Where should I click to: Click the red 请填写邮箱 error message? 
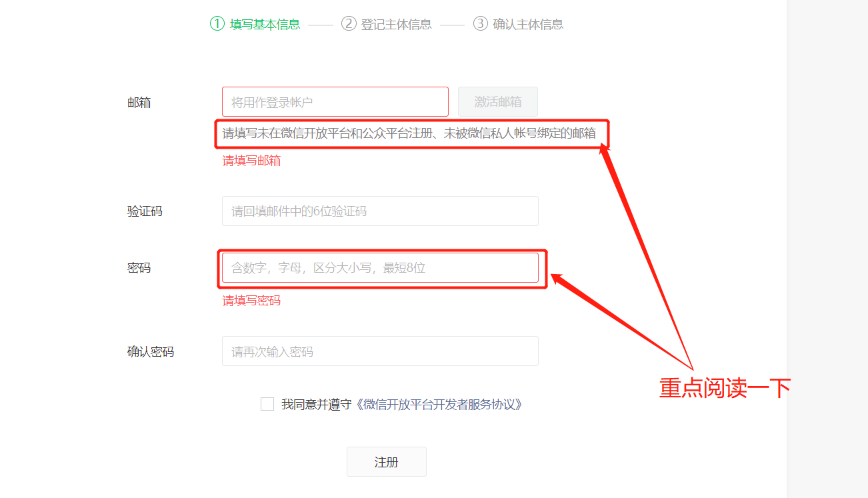click(x=251, y=161)
